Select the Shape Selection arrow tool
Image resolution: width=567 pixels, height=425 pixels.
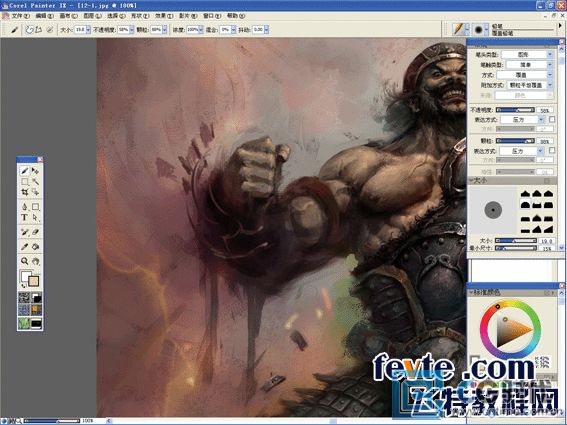coord(35,217)
